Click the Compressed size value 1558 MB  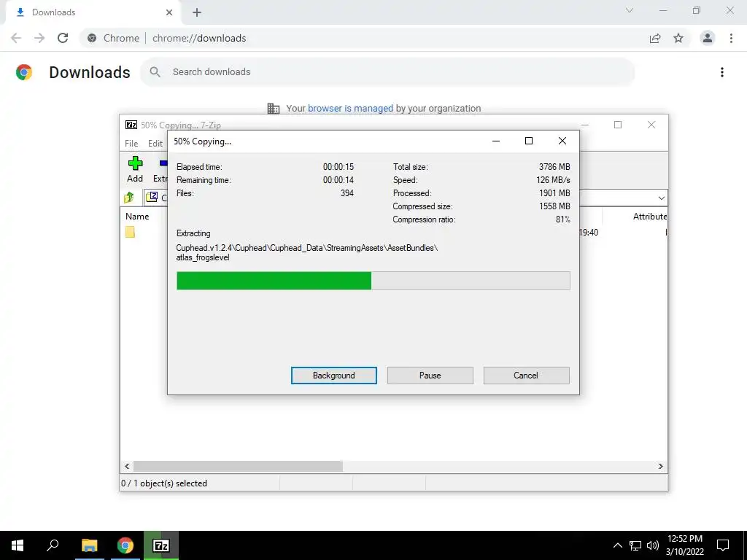point(554,206)
